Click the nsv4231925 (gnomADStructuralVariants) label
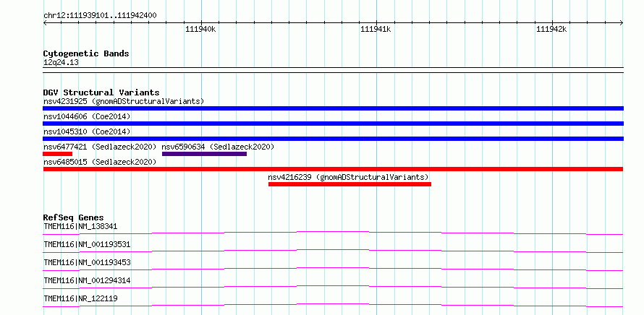 [x=124, y=101]
